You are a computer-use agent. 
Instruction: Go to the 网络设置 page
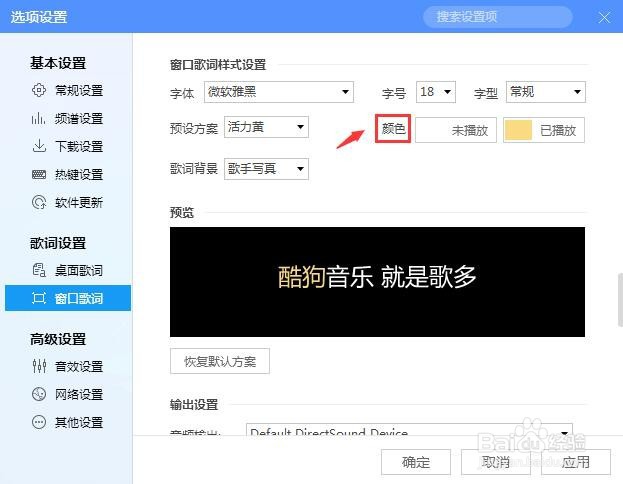point(68,394)
